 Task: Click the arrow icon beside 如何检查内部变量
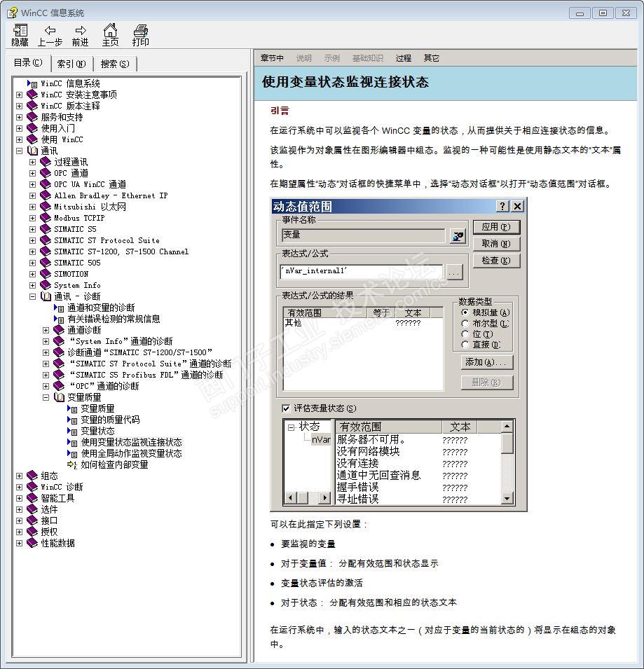coord(72,464)
